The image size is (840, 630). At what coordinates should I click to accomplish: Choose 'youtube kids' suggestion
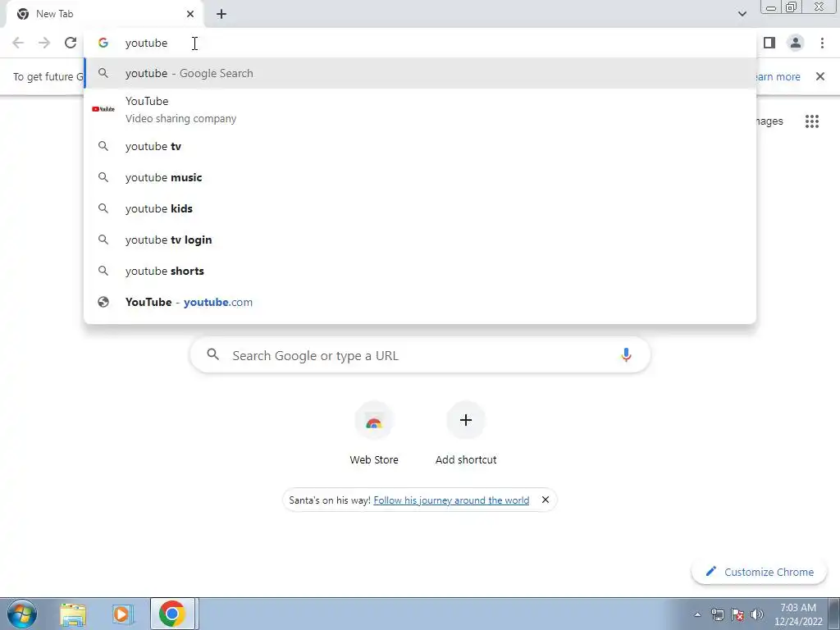[420, 208]
